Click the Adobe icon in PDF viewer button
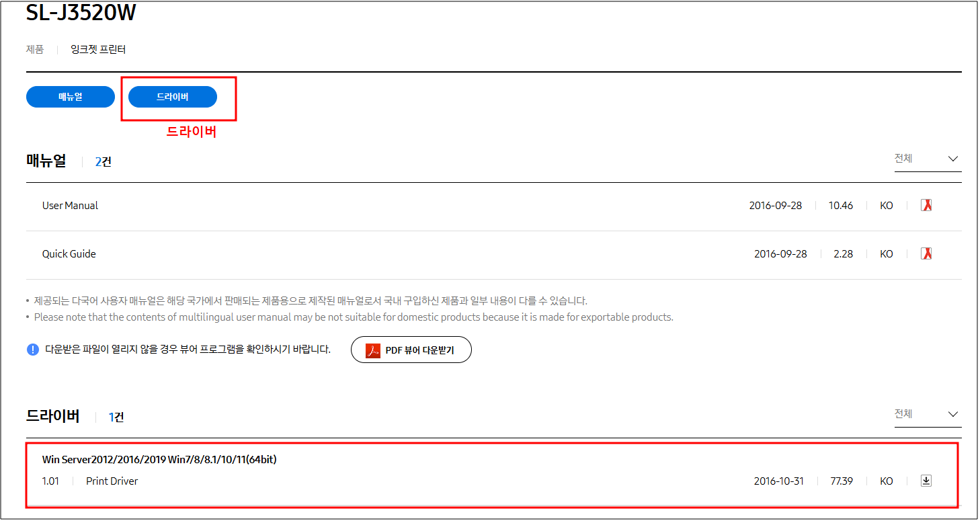The image size is (980, 521). 373,350
